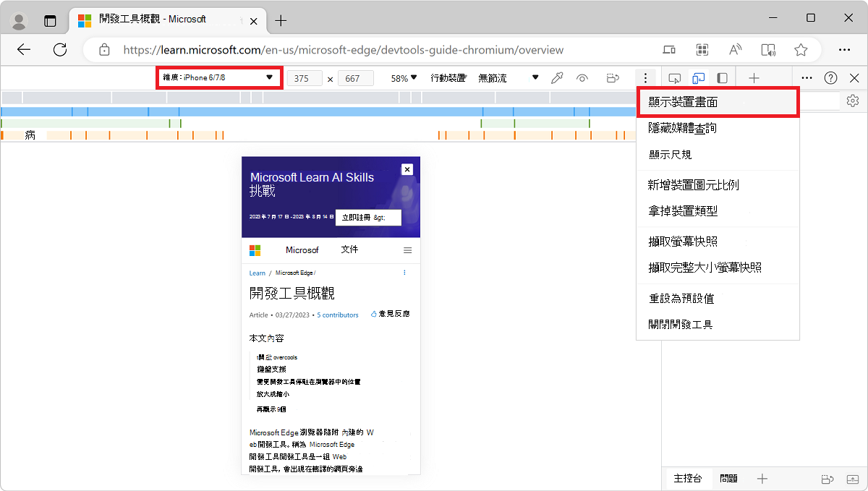
Task: Add a new DevTools tool tab
Action: 754,78
